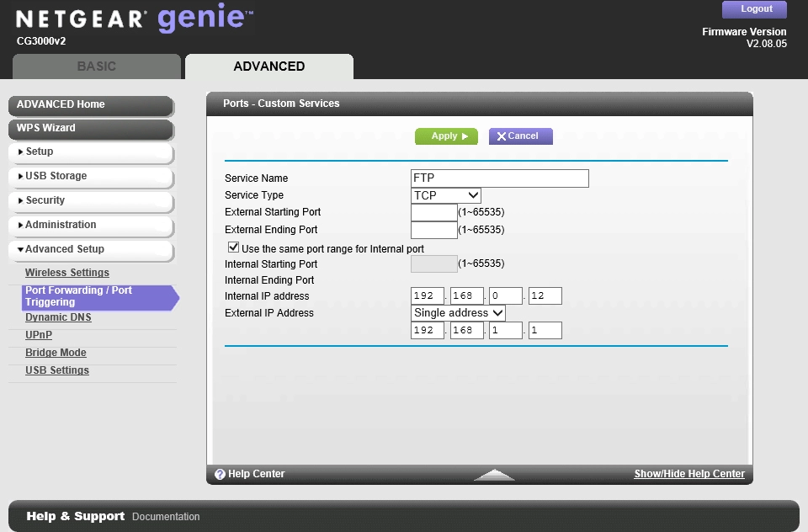Open the External IP Address type dropdown

[x=458, y=312]
